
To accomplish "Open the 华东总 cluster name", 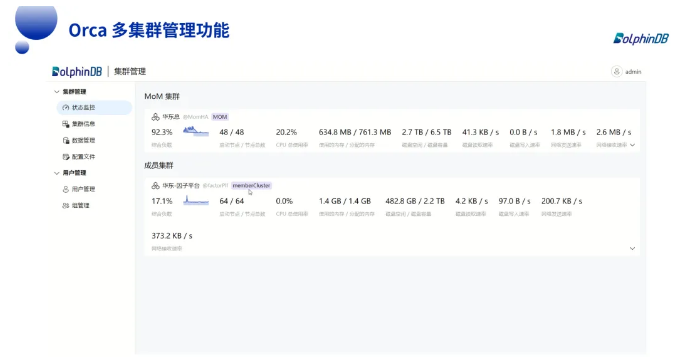I will 171,117.
